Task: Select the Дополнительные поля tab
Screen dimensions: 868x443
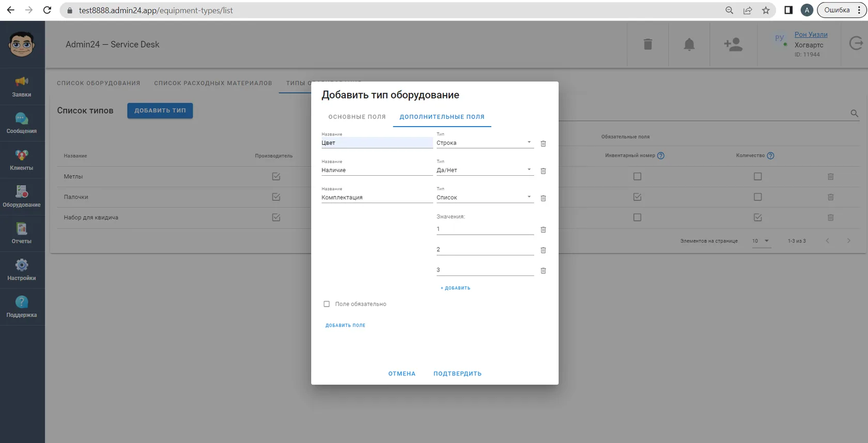Action: point(442,117)
